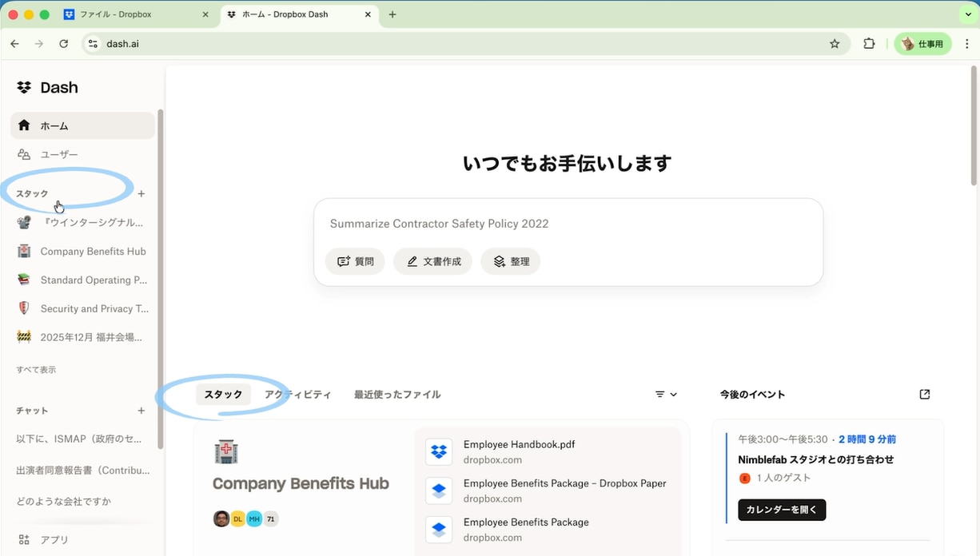Open the browser extensions puzzle icon
Viewport: 980px width, 556px height.
point(869,44)
